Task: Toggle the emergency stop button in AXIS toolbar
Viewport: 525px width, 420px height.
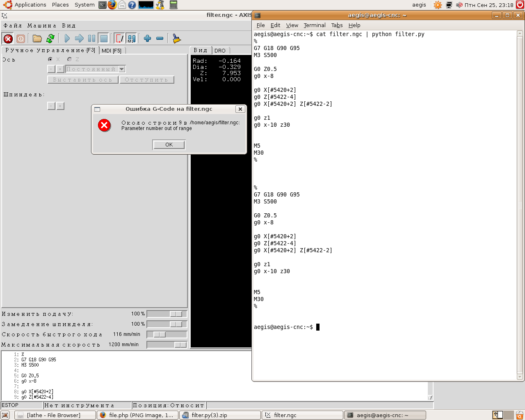Action: 8,39
